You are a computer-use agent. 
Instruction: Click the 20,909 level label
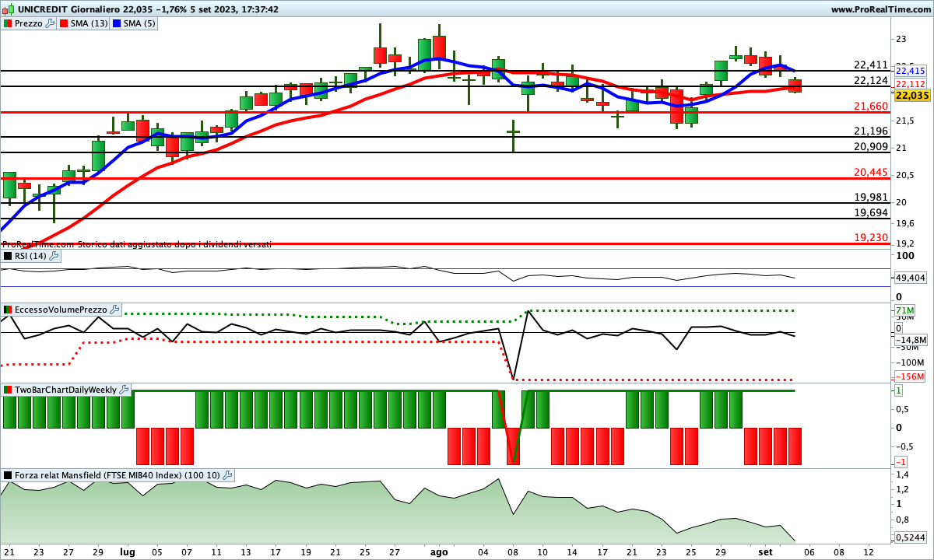tap(871, 146)
